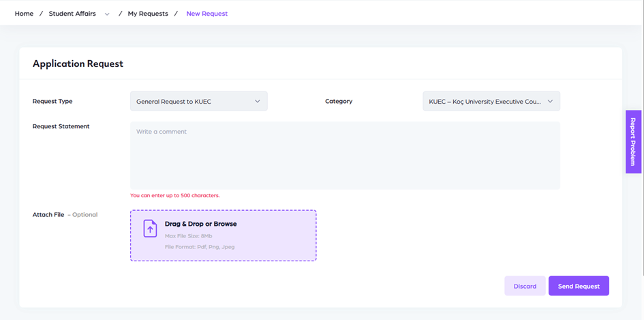This screenshot has width=644, height=320.
Task: Go to Home in the breadcrumb
Action: tap(24, 14)
